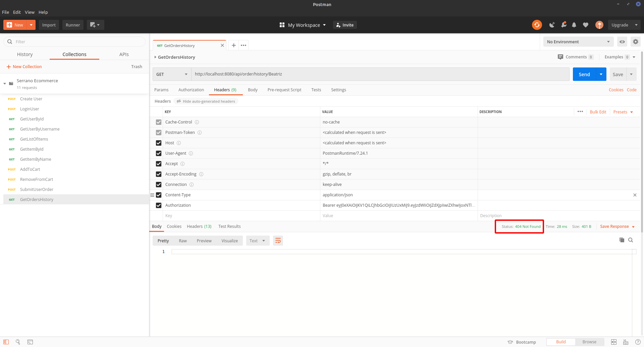Open Find and Replace in status bar

(18, 342)
